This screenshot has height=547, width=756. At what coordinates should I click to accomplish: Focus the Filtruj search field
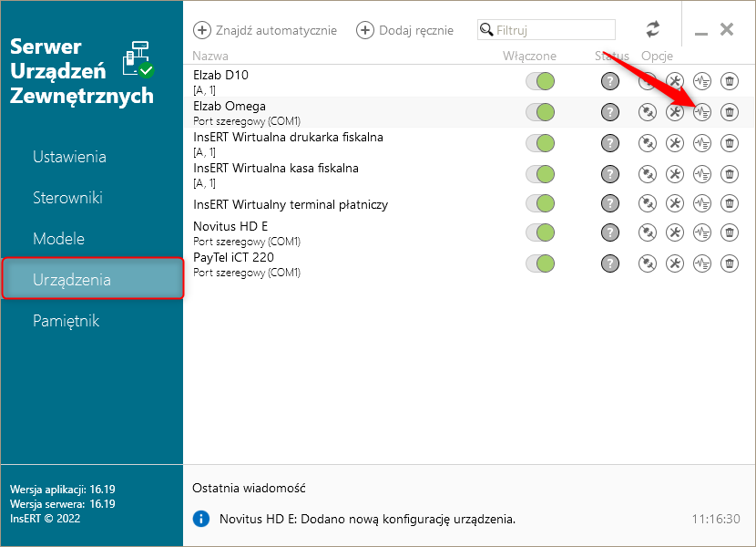point(547,30)
